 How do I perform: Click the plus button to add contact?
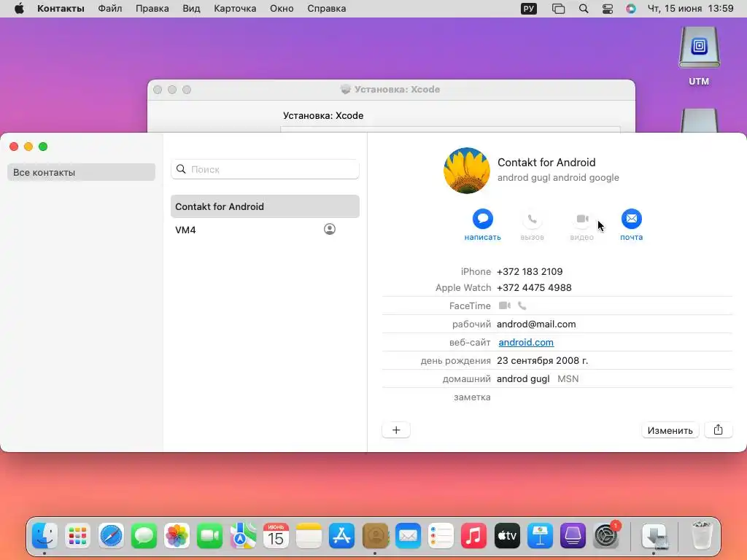[x=396, y=430]
